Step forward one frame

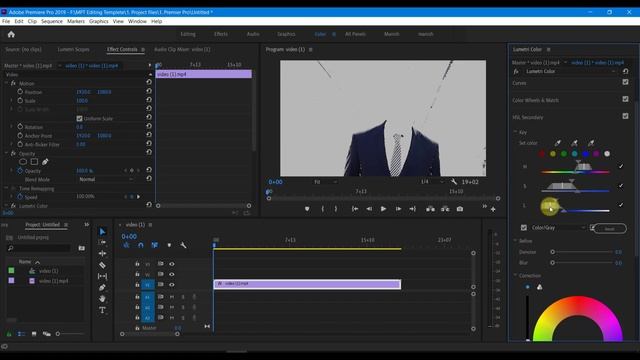click(x=398, y=209)
